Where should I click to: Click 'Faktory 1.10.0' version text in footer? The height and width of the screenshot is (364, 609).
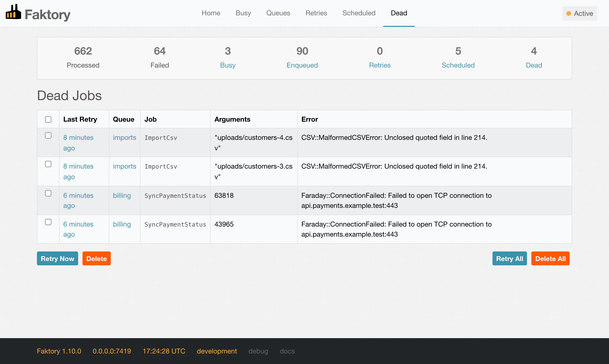click(x=59, y=351)
